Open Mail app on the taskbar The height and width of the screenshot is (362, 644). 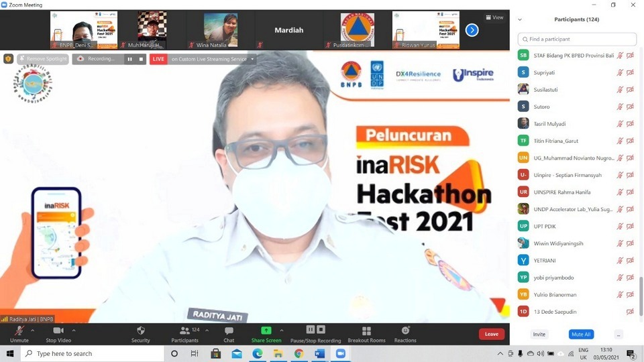(x=237, y=353)
